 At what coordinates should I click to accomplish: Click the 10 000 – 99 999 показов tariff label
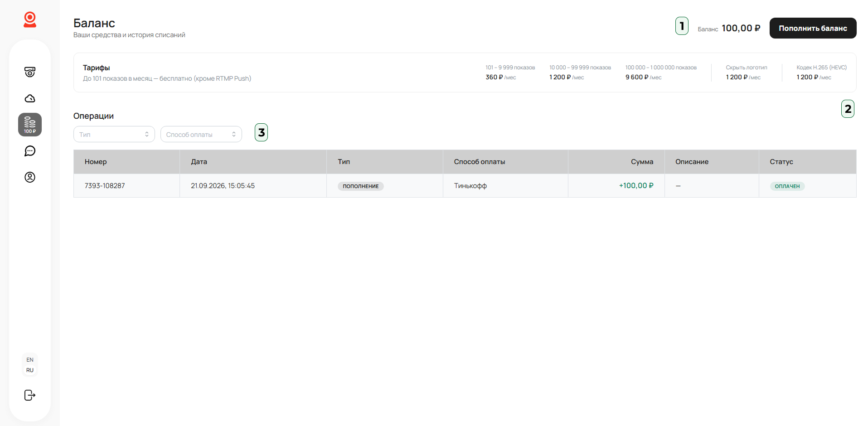[580, 68]
